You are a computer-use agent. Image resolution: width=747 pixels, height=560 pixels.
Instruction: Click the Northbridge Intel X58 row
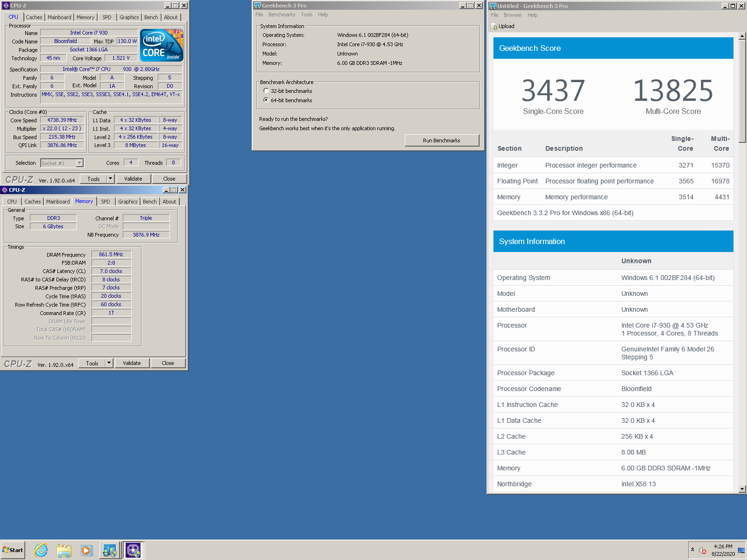(613, 484)
